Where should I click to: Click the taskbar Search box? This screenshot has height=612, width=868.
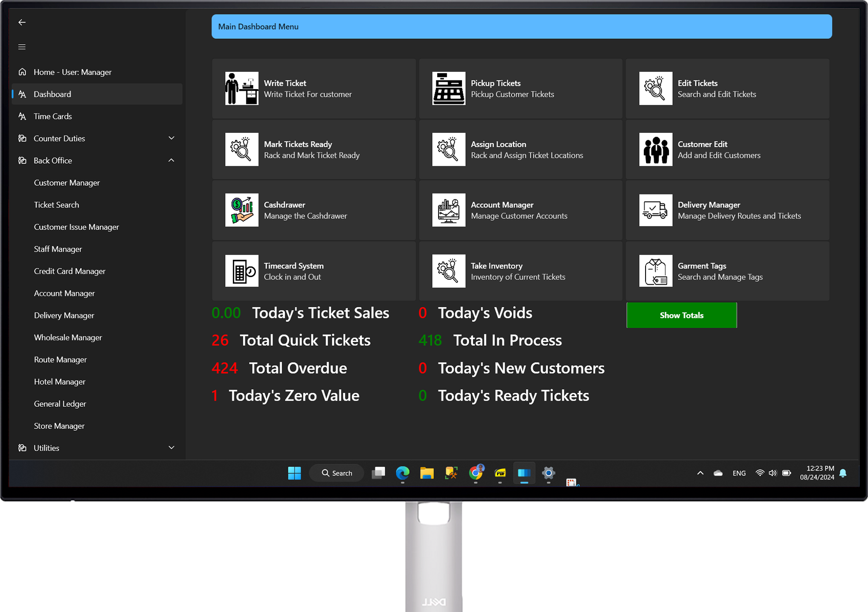[336, 473]
